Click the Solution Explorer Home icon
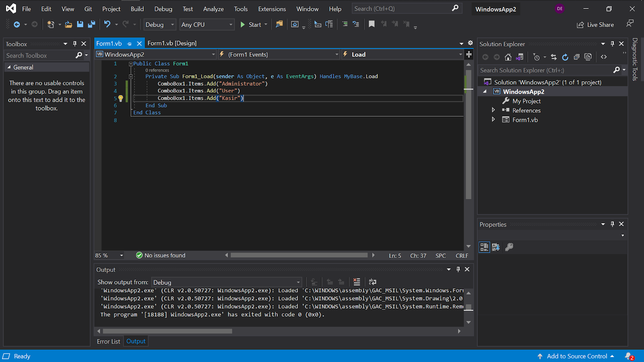This screenshot has width=644, height=362. tap(508, 57)
